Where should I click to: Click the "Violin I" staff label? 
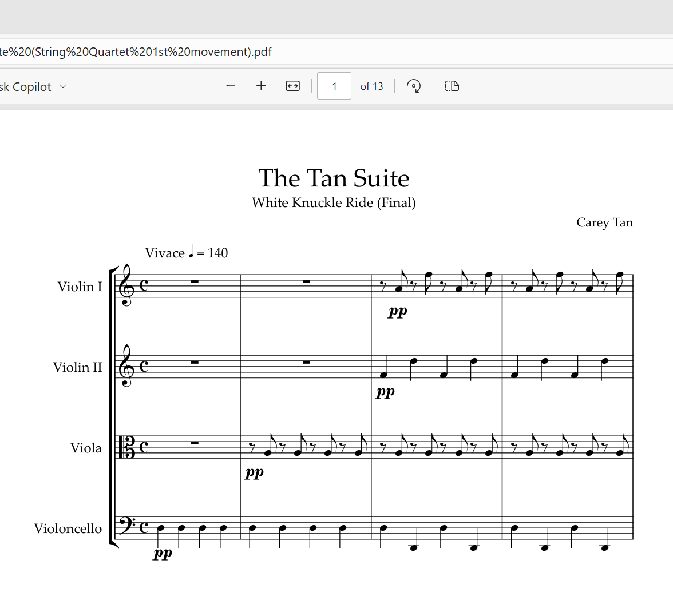pyautogui.click(x=80, y=286)
